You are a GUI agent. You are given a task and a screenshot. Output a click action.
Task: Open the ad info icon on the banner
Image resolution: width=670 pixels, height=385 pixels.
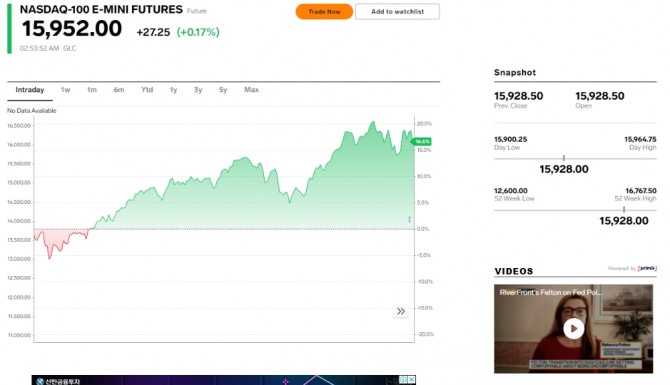[403, 379]
